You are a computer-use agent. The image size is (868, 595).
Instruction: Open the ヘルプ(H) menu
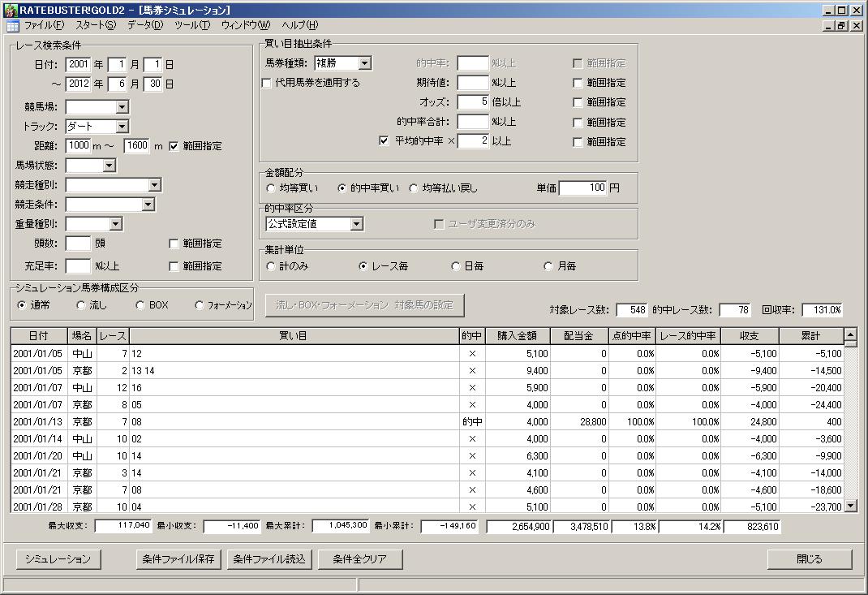click(299, 25)
